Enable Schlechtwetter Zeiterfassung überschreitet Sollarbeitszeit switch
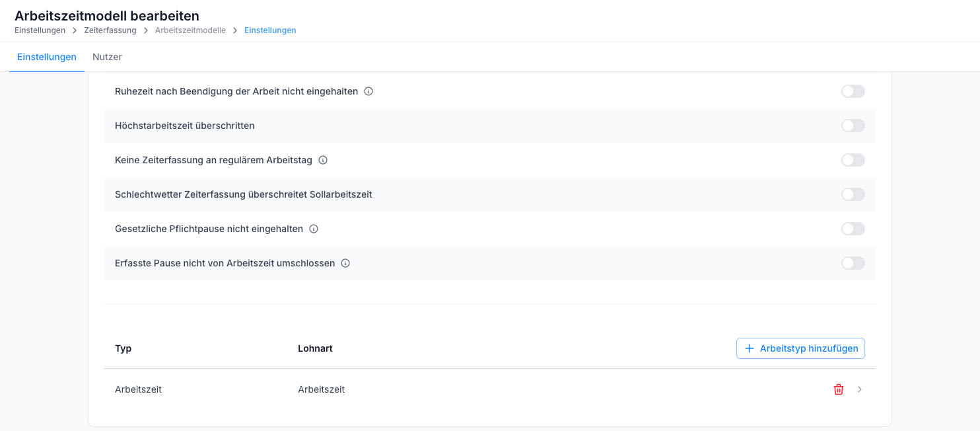This screenshot has height=431, width=980. tap(853, 194)
